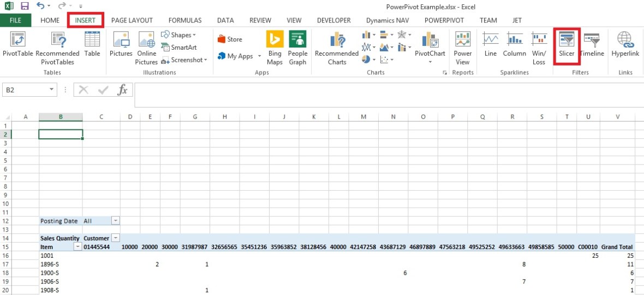The height and width of the screenshot is (295, 644).
Task: Open the Name Box dropdown
Action: pyautogui.click(x=51, y=90)
